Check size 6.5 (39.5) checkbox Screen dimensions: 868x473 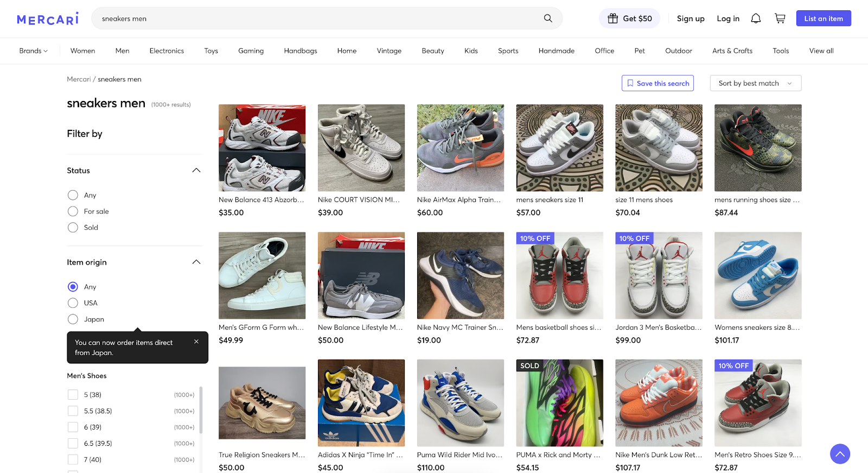click(73, 444)
